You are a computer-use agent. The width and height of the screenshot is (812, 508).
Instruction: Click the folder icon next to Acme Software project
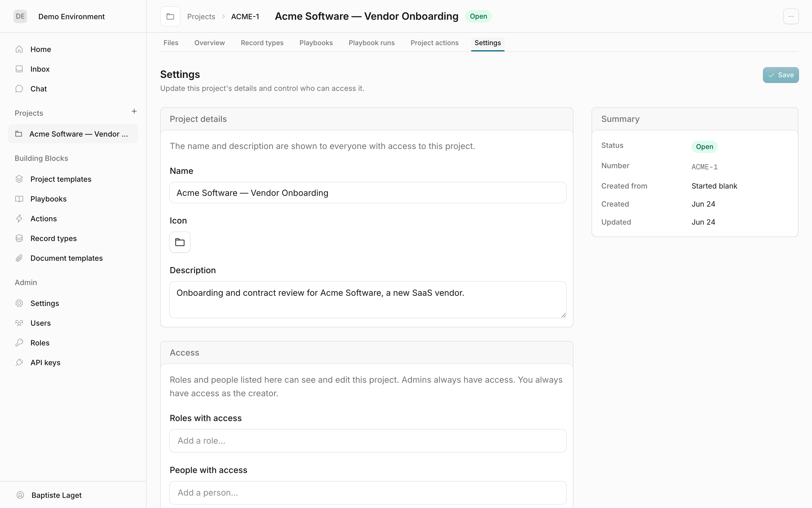click(19, 134)
